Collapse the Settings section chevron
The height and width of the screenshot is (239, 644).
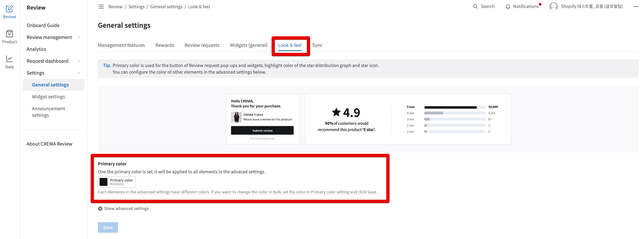(x=79, y=73)
